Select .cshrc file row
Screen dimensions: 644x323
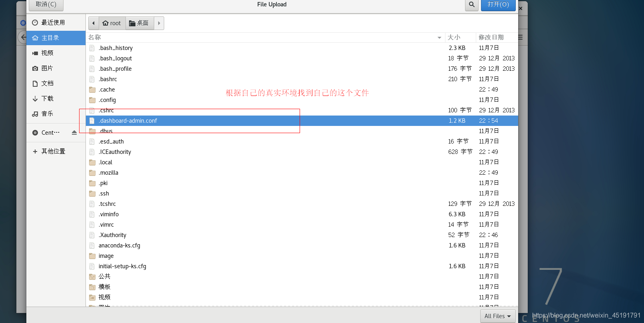(x=302, y=110)
